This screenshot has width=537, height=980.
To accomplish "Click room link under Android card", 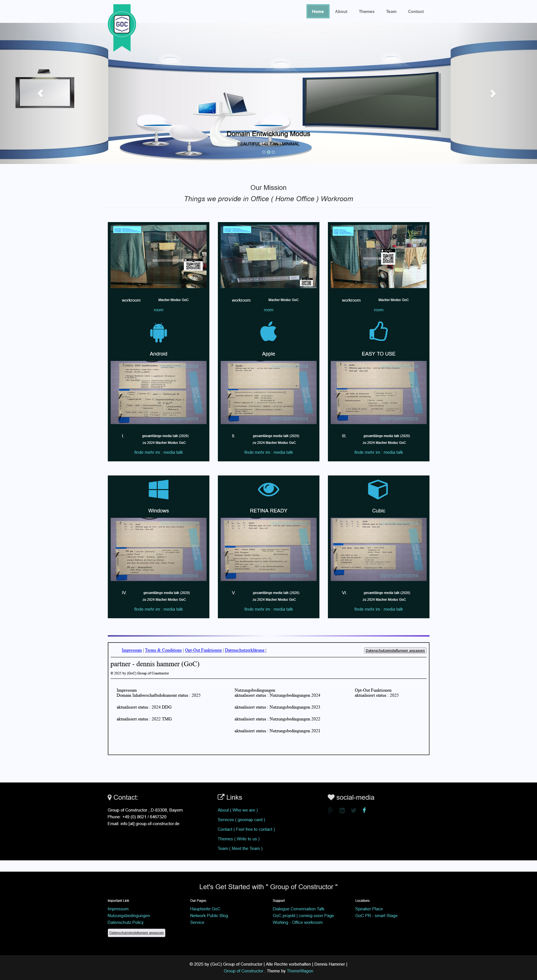I will [x=158, y=310].
